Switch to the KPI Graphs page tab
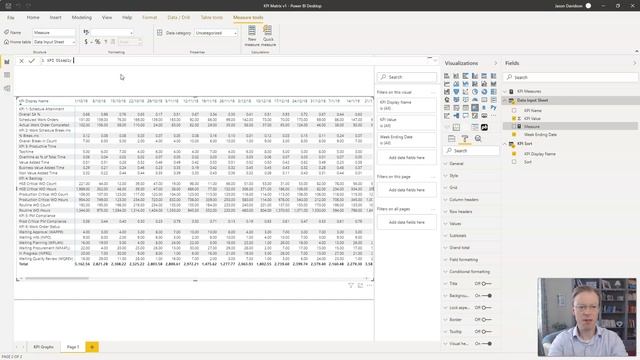Image resolution: width=640 pixels, height=360 pixels. tap(43, 347)
